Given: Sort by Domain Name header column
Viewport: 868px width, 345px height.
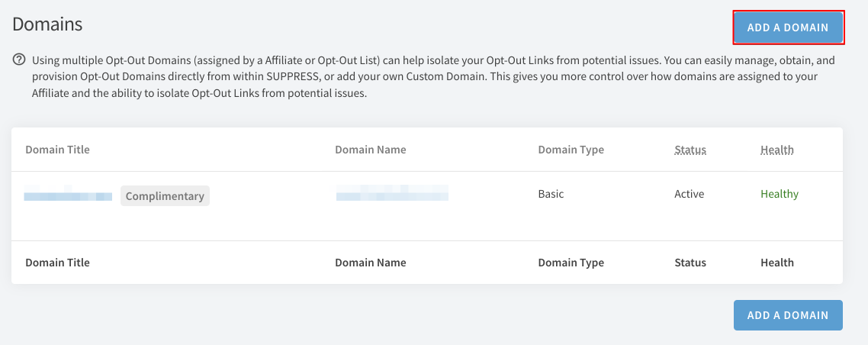Looking at the screenshot, I should pyautogui.click(x=371, y=150).
